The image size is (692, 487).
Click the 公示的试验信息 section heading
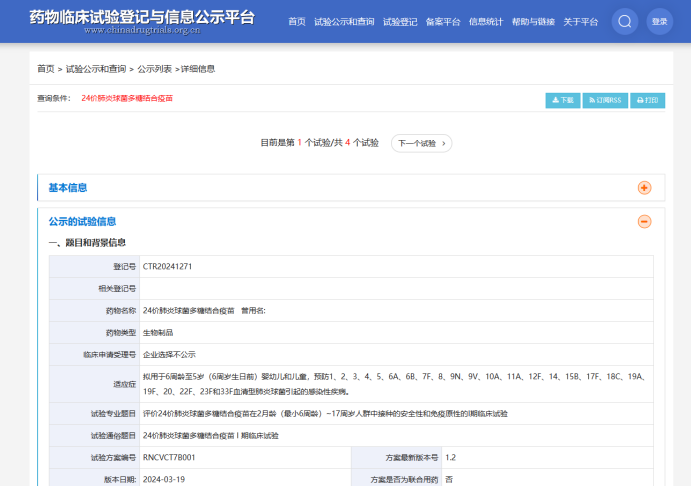tap(82, 221)
